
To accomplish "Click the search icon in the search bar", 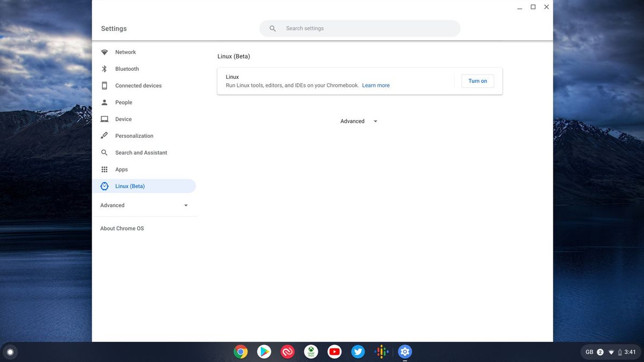I will pos(272,28).
